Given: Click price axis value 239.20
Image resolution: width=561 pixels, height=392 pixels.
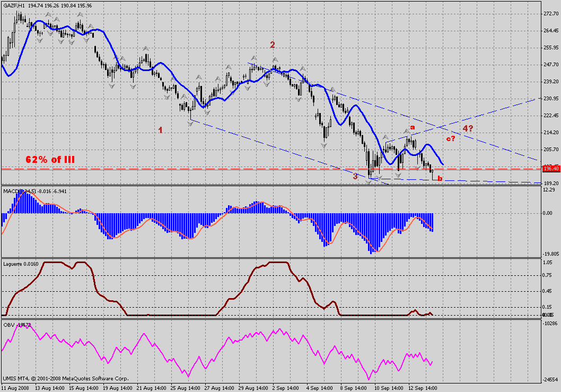Looking at the screenshot, I should 550,82.
